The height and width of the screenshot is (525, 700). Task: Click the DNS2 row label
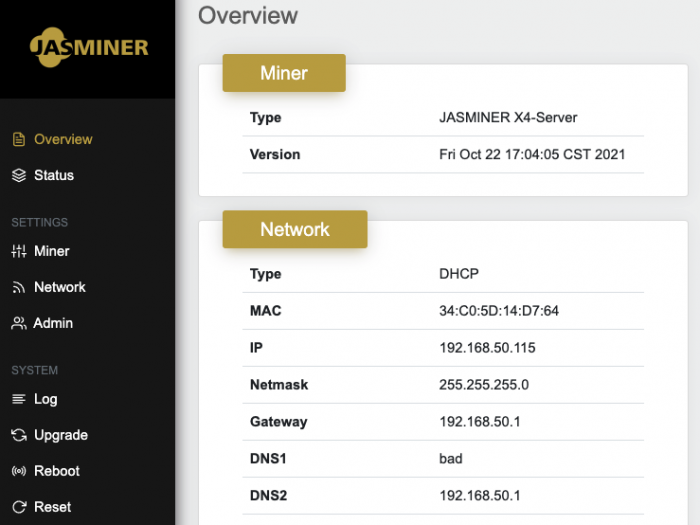[x=268, y=496]
